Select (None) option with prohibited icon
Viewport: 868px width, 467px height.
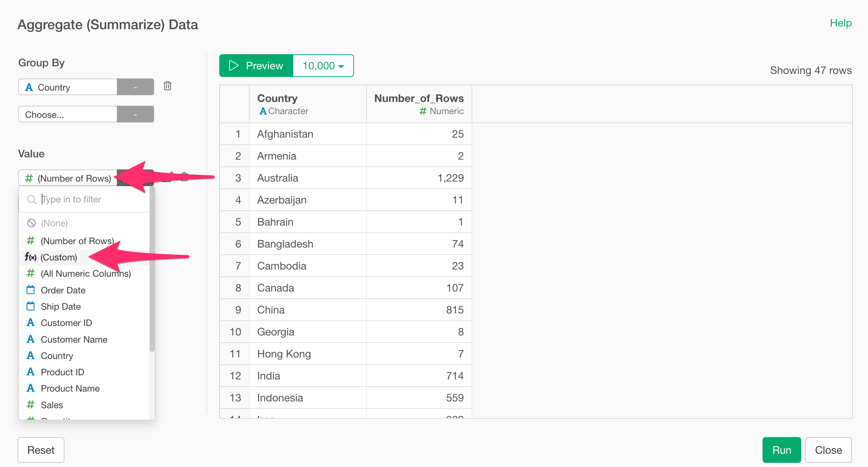point(54,223)
